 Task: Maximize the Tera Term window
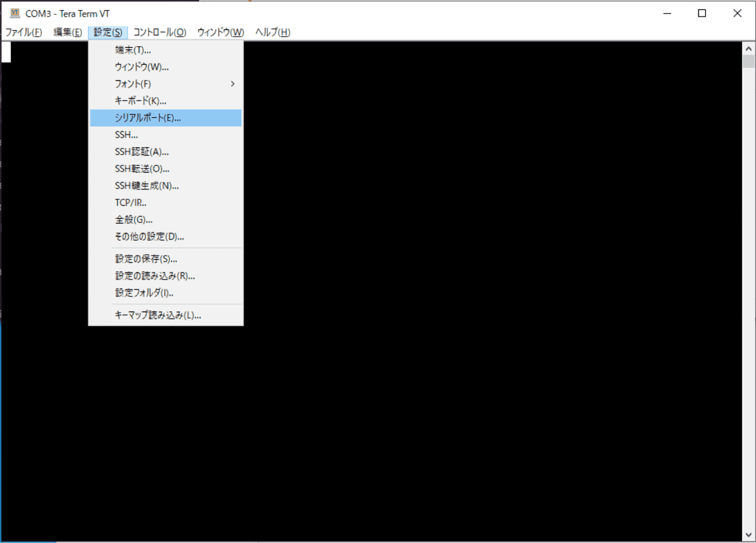702,13
